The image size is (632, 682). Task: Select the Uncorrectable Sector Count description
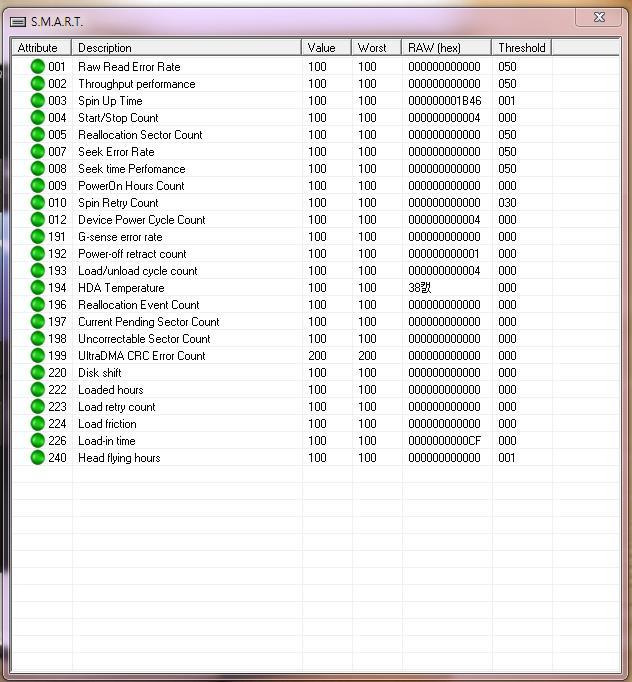tap(144, 338)
